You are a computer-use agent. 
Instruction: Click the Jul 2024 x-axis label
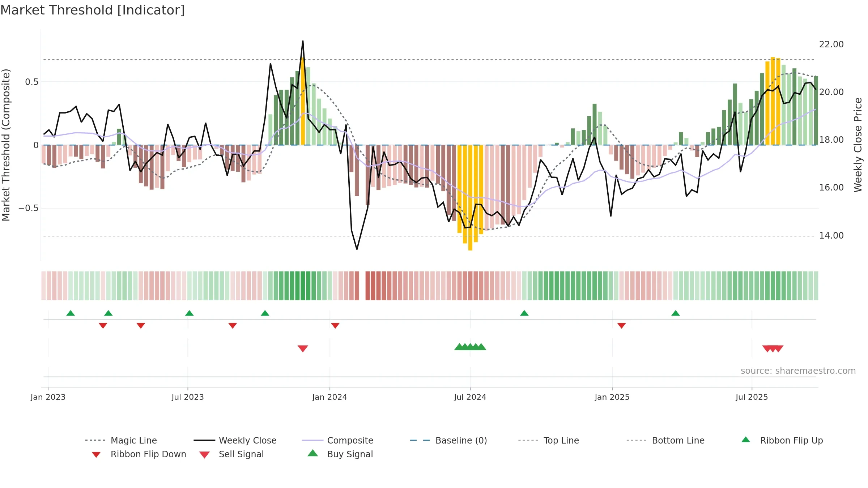click(470, 397)
